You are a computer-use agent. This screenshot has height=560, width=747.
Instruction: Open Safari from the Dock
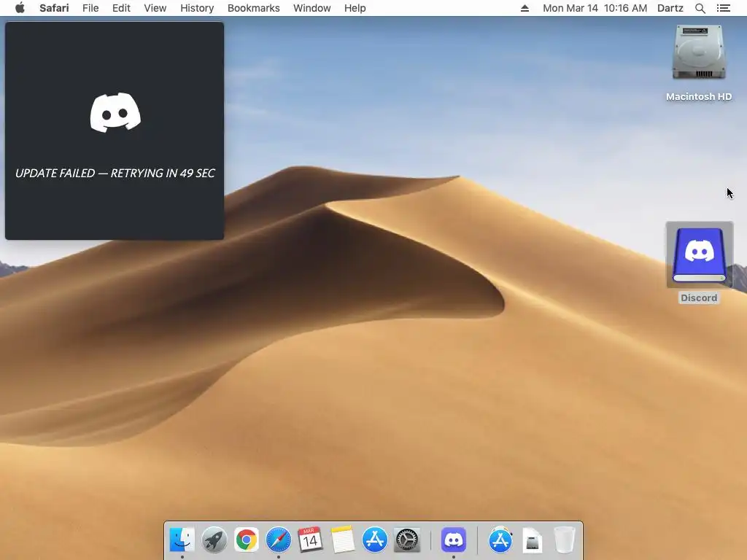click(x=278, y=540)
